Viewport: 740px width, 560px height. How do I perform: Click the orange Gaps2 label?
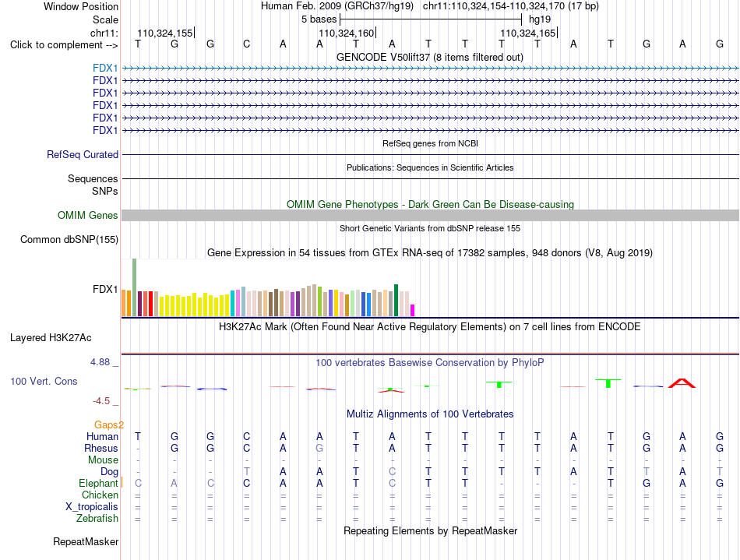click(x=109, y=424)
